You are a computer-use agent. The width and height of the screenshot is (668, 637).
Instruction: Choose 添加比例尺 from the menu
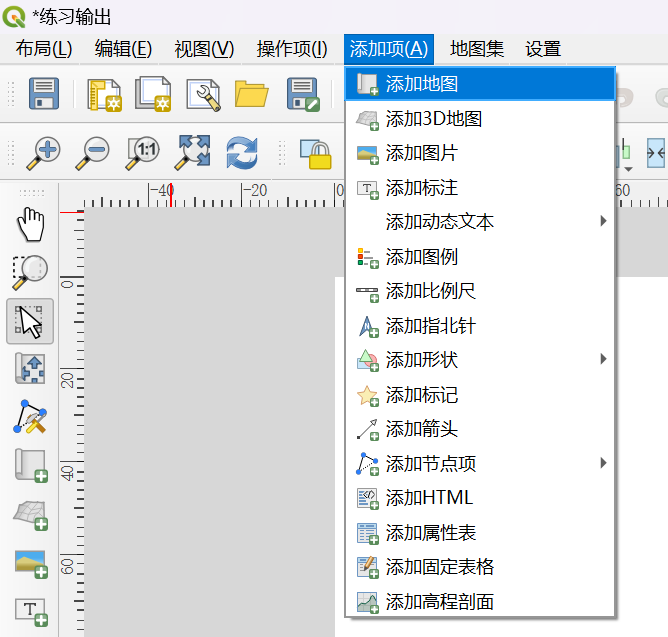pyautogui.click(x=480, y=291)
